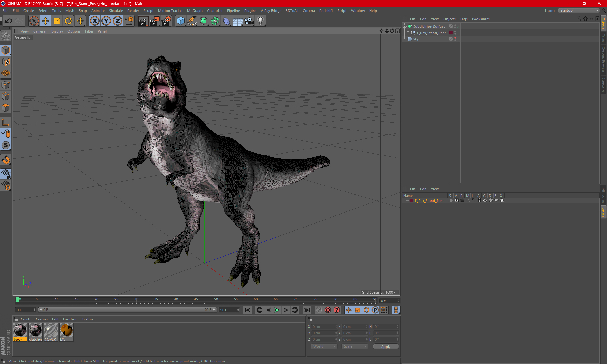Click the X position input field

click(x=324, y=327)
